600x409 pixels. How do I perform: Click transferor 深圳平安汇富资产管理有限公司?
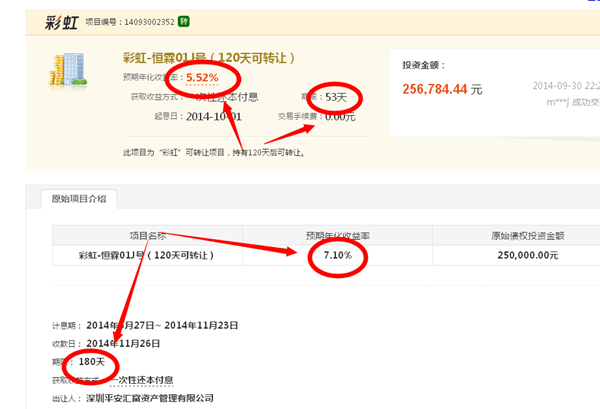pos(150,398)
